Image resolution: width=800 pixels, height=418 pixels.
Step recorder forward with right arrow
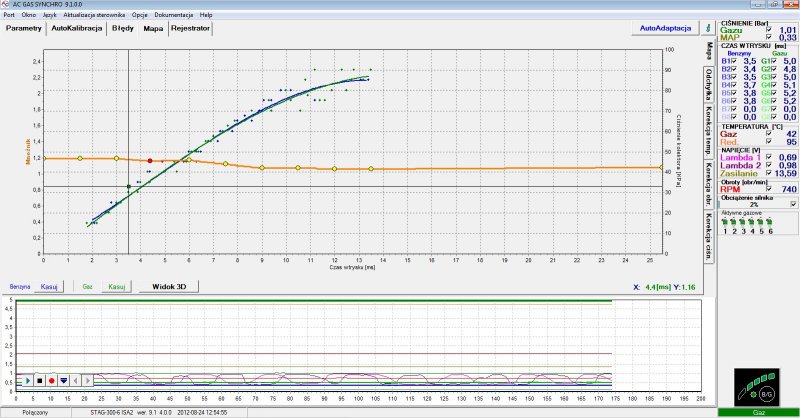[x=88, y=381]
